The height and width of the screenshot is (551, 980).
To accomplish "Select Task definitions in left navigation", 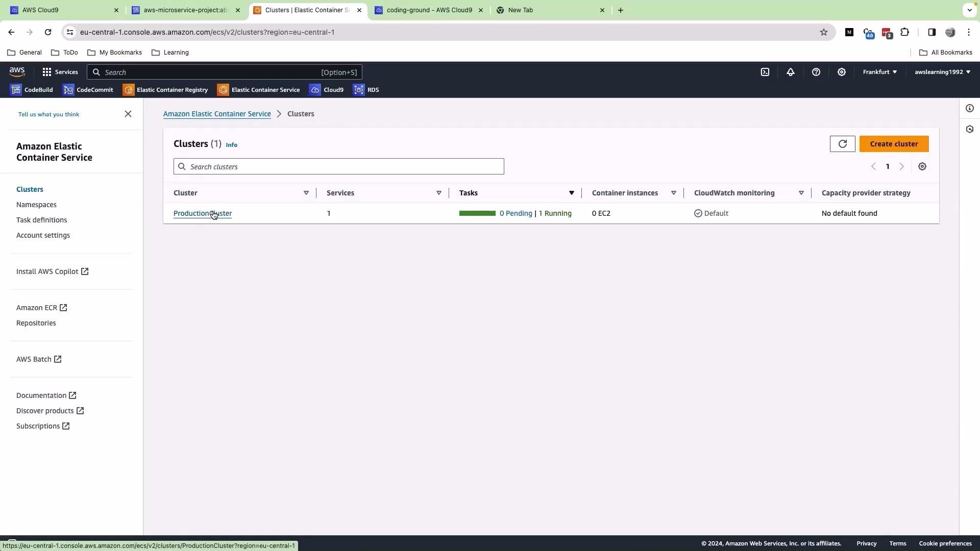I will pos(41,220).
